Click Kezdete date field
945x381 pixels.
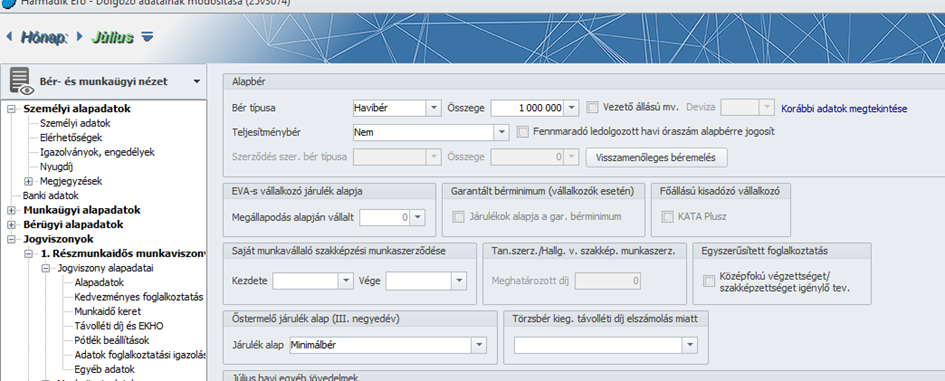(305, 281)
